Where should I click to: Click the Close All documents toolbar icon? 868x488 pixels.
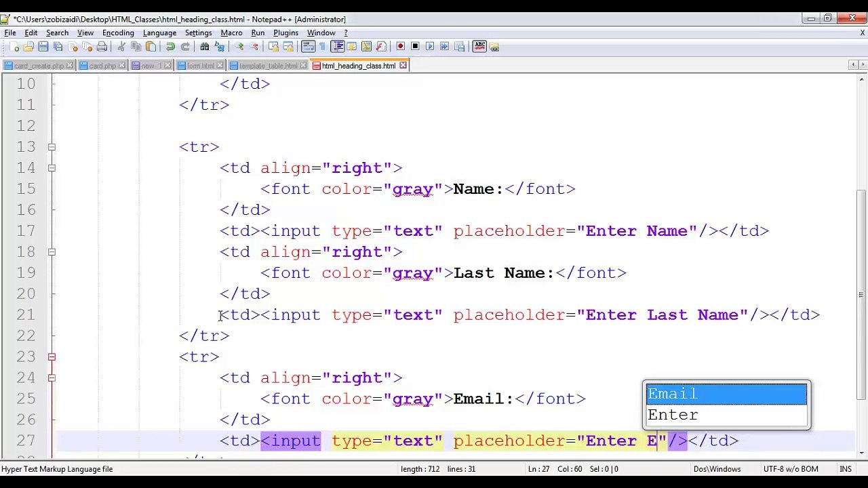tap(87, 47)
